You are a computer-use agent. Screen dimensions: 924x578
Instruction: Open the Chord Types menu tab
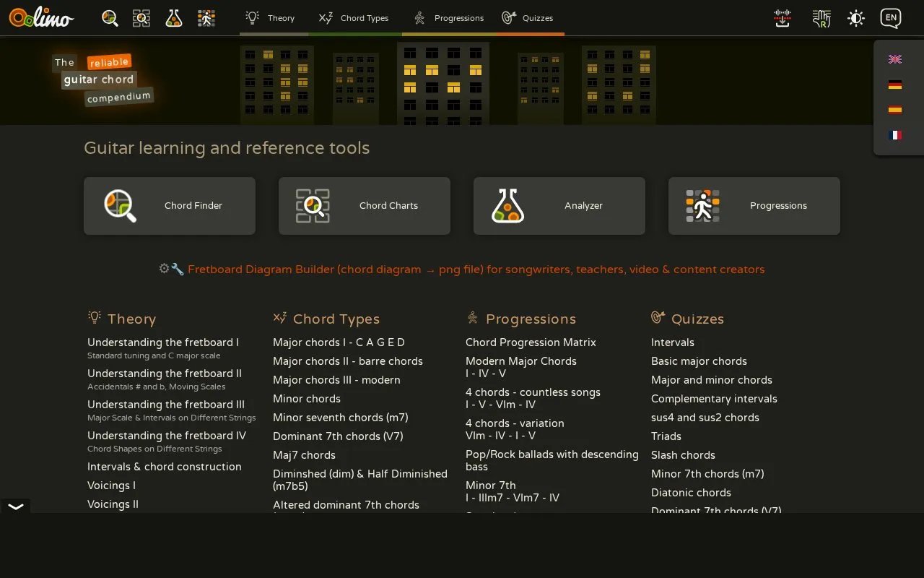pyautogui.click(x=354, y=18)
